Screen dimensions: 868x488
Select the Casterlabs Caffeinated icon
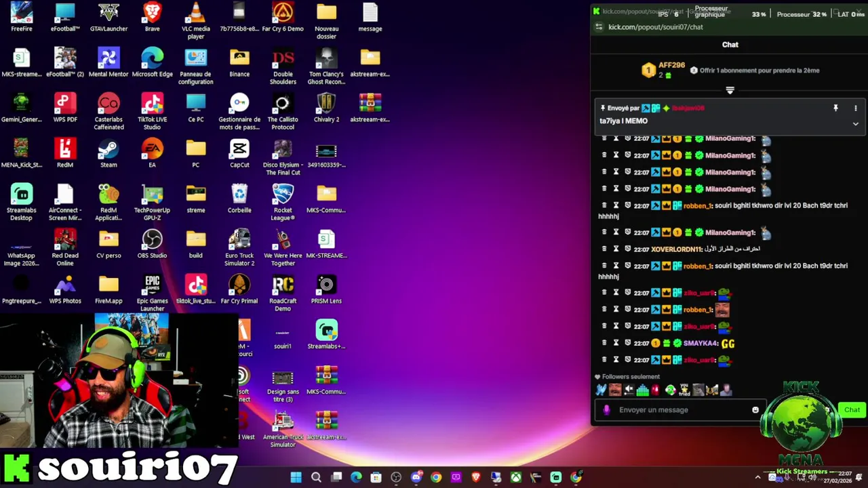[x=108, y=112]
